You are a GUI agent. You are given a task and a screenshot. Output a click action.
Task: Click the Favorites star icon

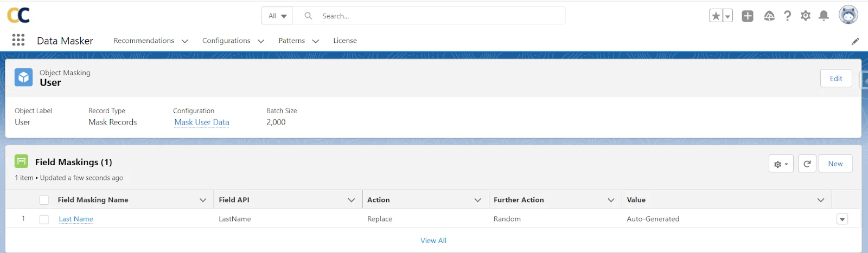point(716,16)
